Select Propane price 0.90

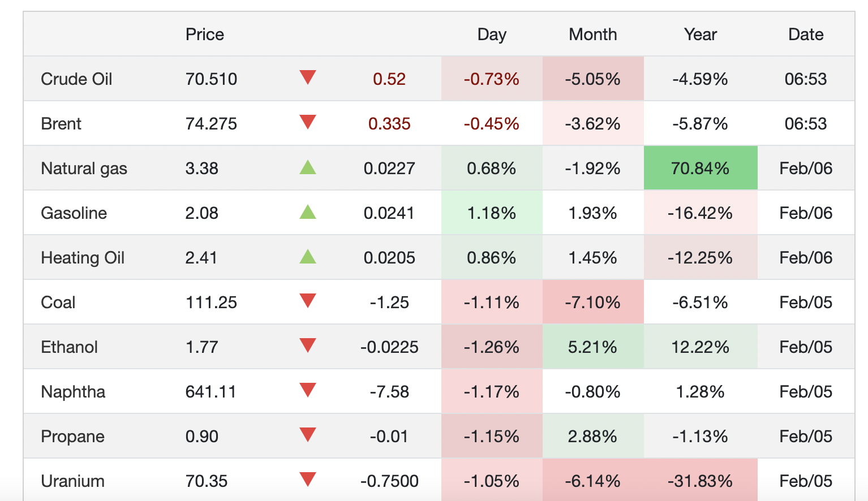pyautogui.click(x=202, y=436)
